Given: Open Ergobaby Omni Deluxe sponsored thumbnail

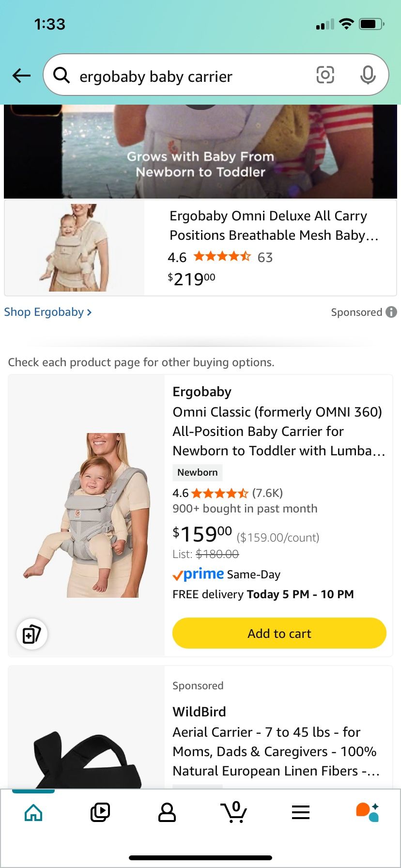Looking at the screenshot, I should click(x=75, y=248).
